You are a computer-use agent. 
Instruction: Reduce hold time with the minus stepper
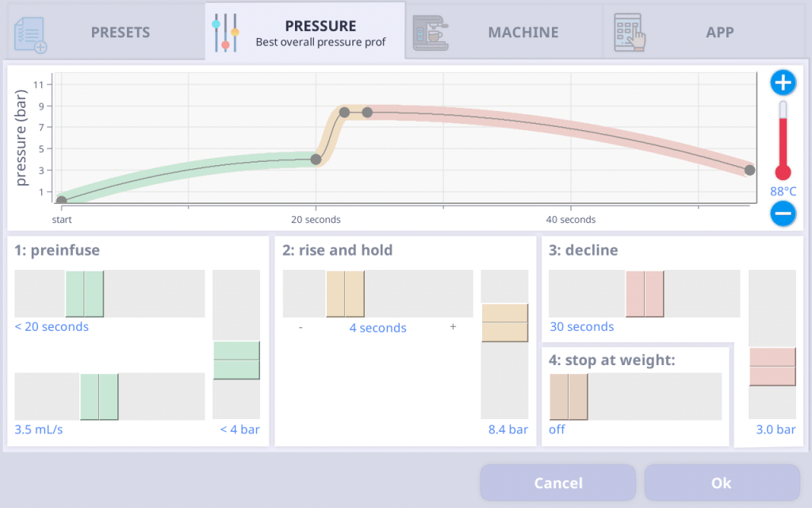301,327
